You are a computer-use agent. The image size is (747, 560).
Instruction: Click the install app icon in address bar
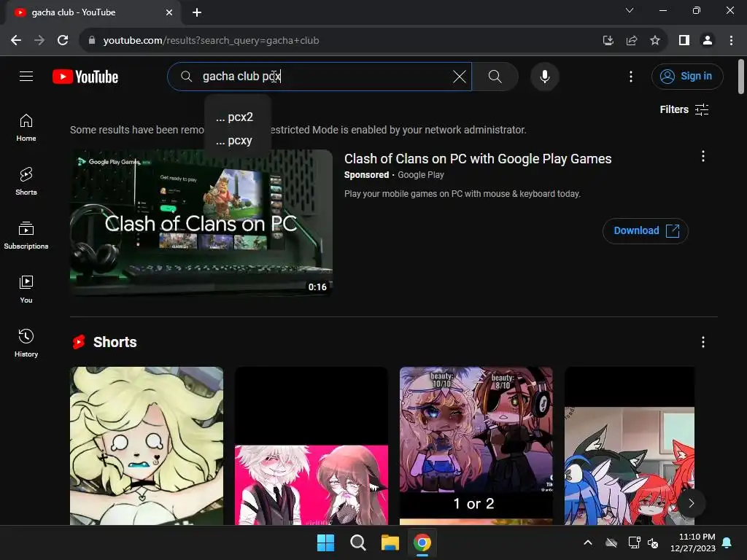click(608, 41)
